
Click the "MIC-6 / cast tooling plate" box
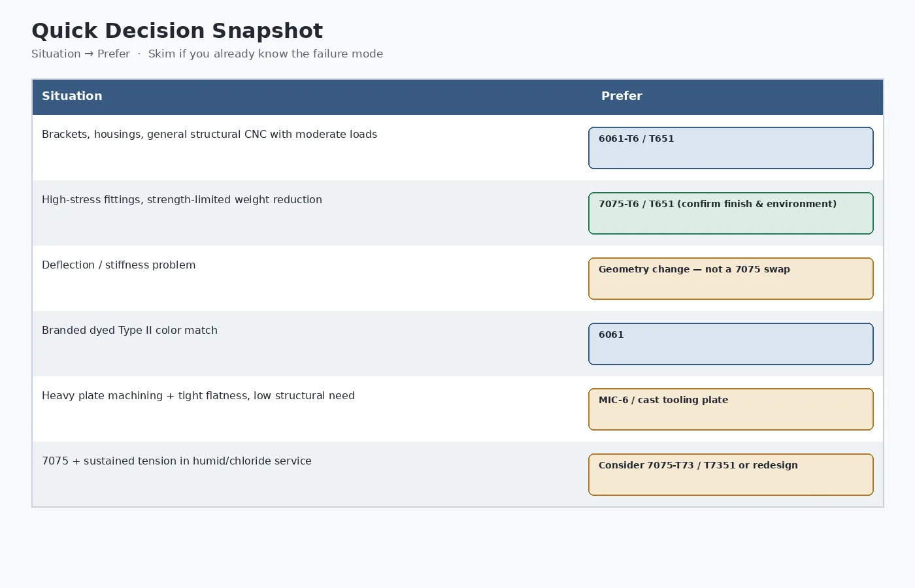coord(731,409)
